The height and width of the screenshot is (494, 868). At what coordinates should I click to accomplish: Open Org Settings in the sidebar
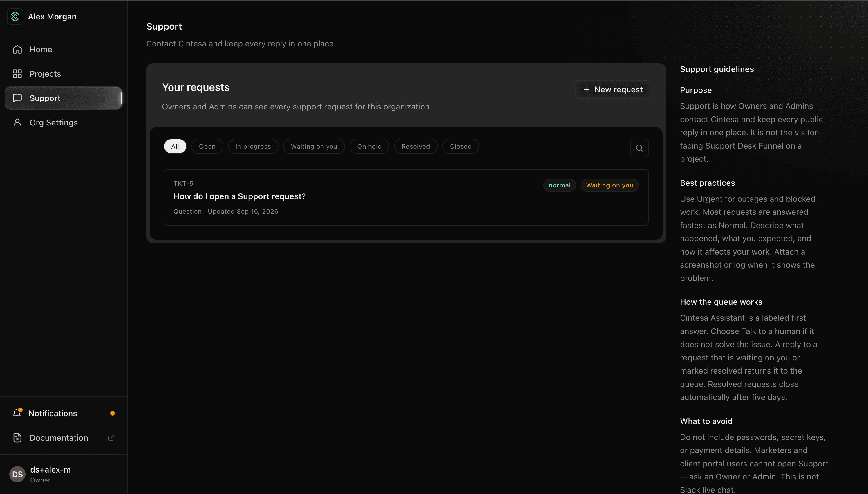(64, 123)
